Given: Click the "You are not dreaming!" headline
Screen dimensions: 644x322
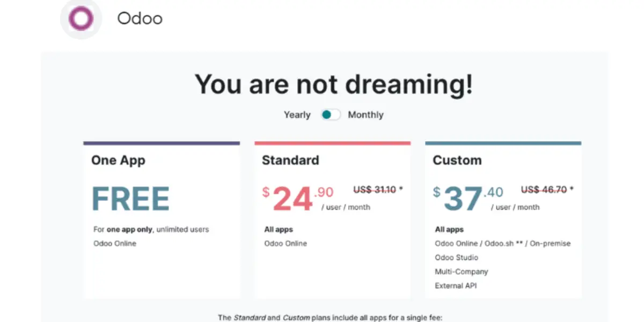Looking at the screenshot, I should pyautogui.click(x=334, y=84).
